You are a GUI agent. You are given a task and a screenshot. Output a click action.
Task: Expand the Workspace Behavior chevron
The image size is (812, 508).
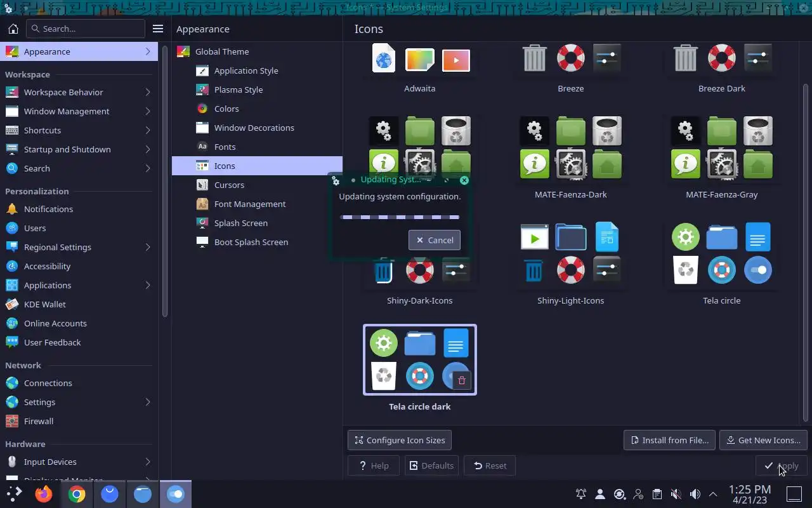click(148, 92)
